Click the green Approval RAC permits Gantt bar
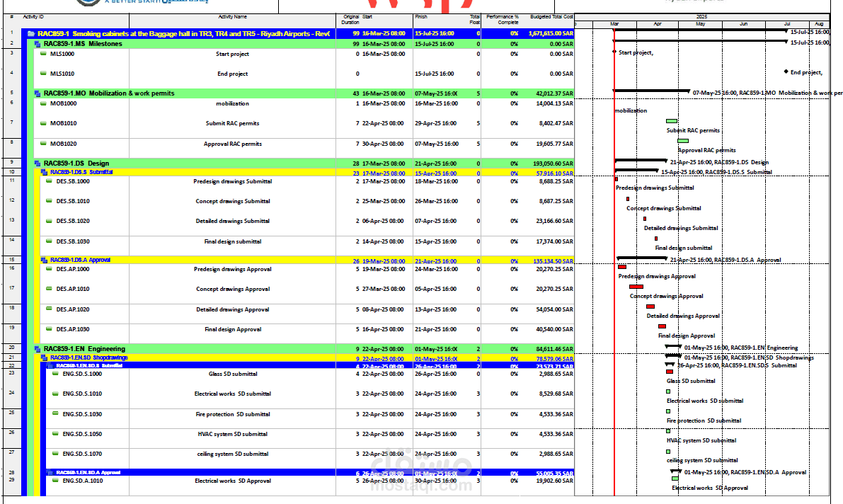The height and width of the screenshot is (504, 843). tap(683, 141)
